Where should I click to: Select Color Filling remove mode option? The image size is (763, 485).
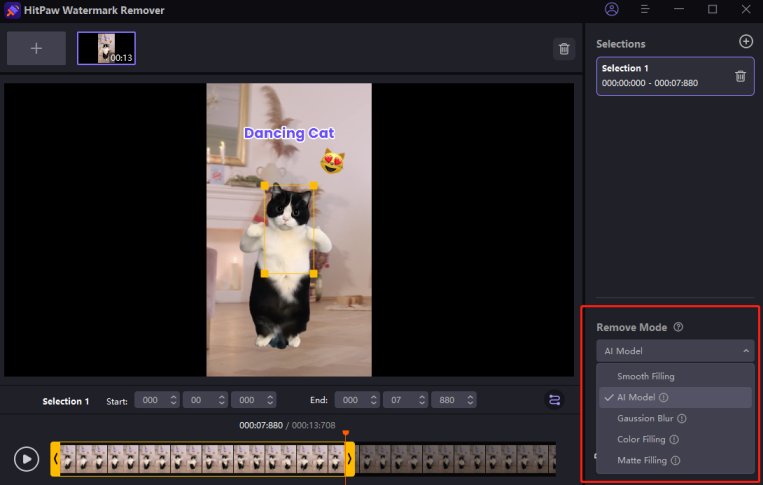(641, 439)
